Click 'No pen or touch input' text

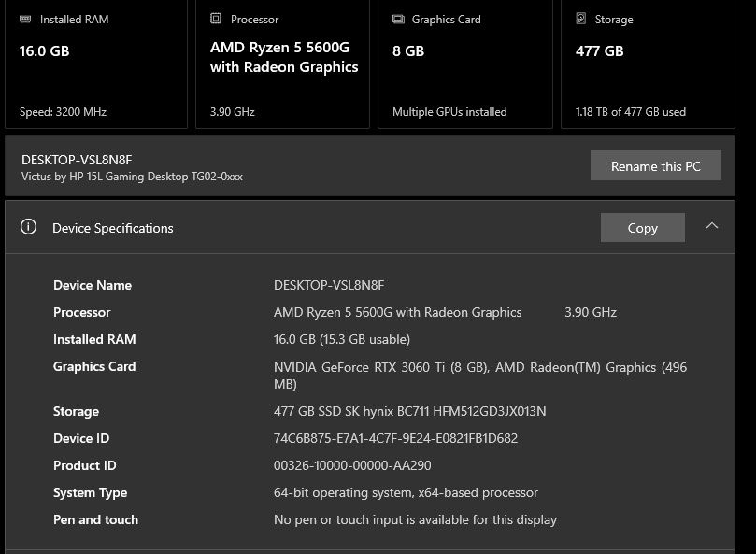(415, 519)
